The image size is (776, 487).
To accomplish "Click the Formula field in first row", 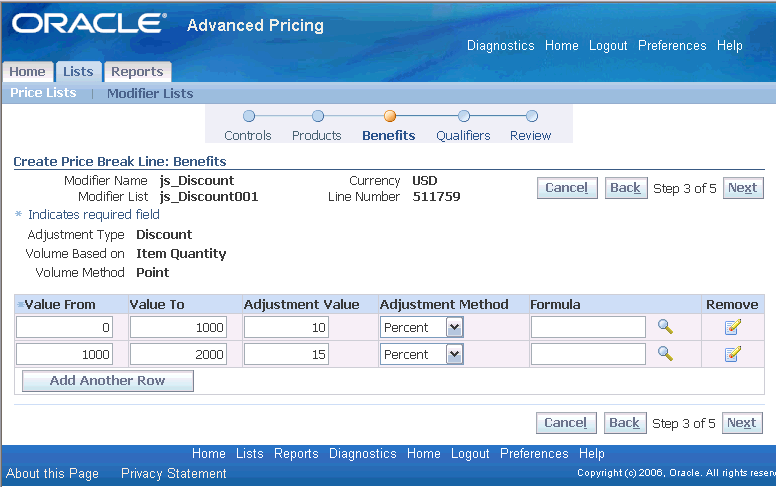I will click(588, 327).
